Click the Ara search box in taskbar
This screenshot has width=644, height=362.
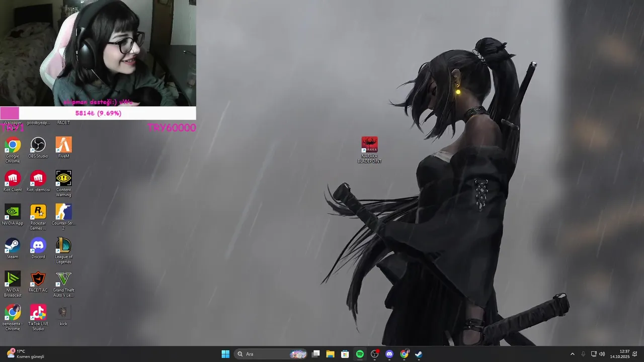point(271,354)
